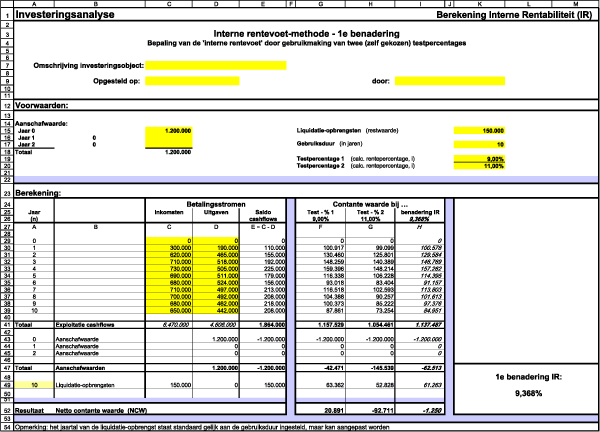Screen dimensions: 600x432
Task: Select row header 1
Action: [7, 15]
